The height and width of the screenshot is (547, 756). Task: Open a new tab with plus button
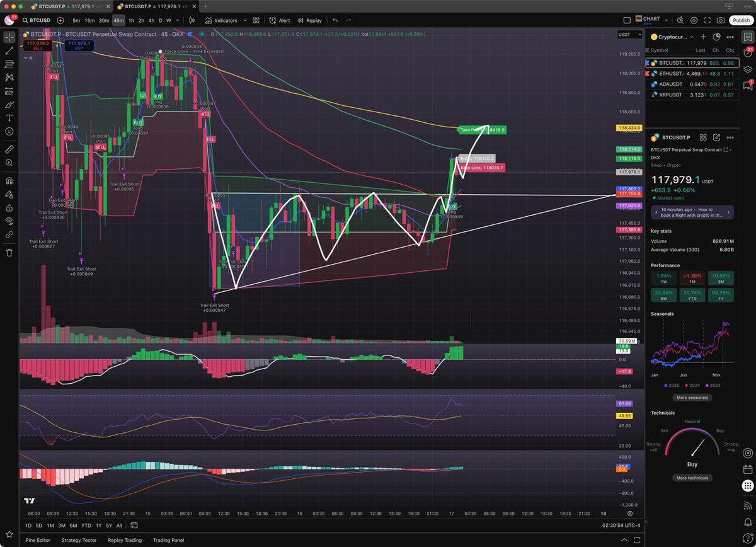205,6
